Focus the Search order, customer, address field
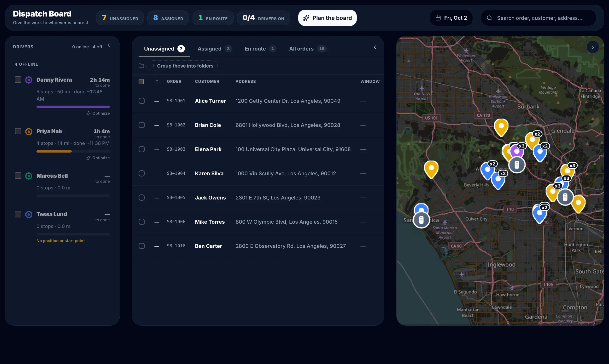This screenshot has height=364, width=609. coord(538,18)
